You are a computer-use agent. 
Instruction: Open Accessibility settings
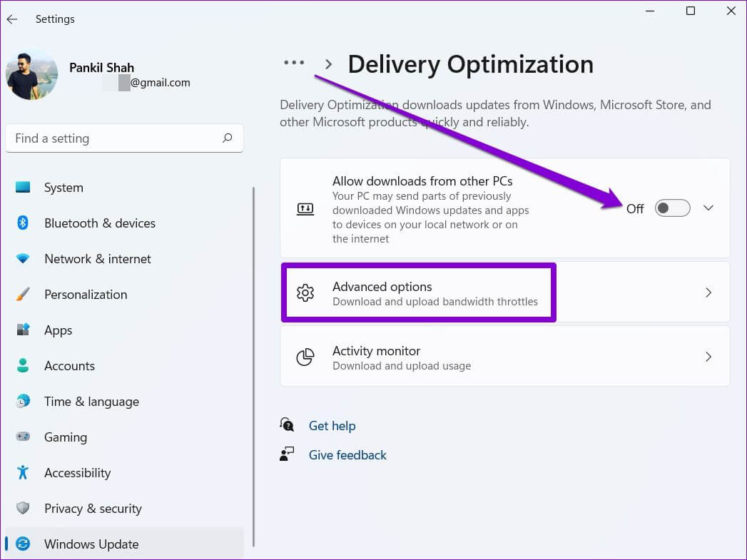(x=124, y=472)
